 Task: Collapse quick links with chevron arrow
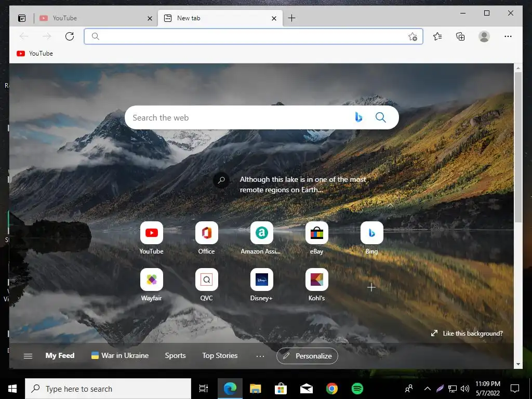pos(390,205)
